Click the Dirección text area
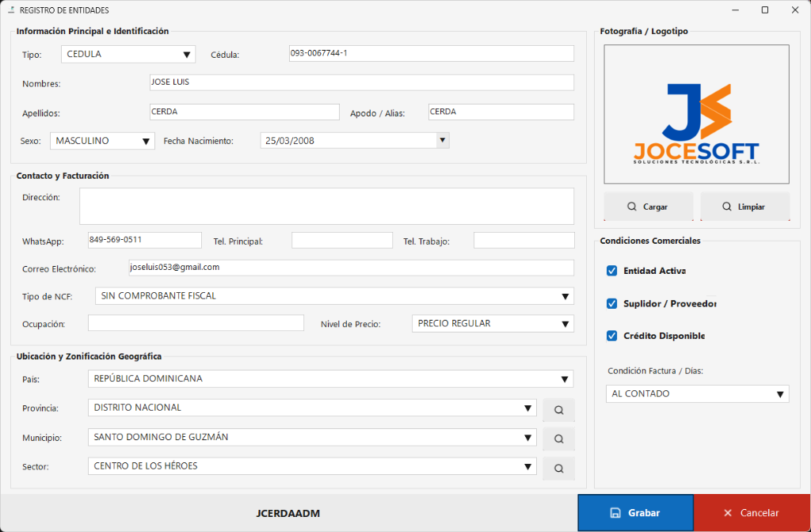This screenshot has height=532, width=811. pos(326,207)
